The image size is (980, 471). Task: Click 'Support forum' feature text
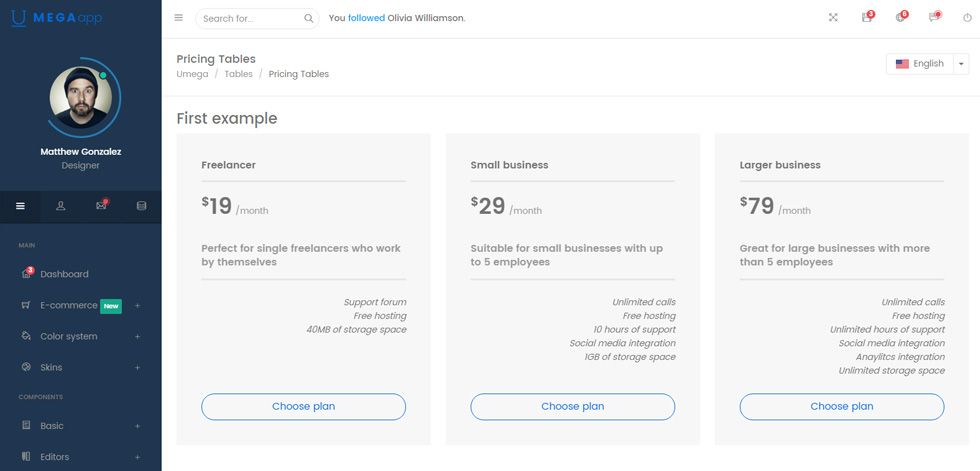tap(375, 302)
